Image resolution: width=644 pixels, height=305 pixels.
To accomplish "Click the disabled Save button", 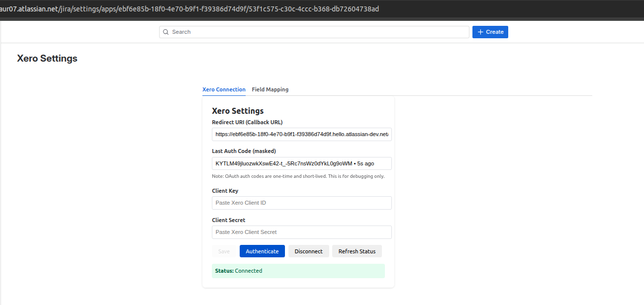I will click(224, 251).
